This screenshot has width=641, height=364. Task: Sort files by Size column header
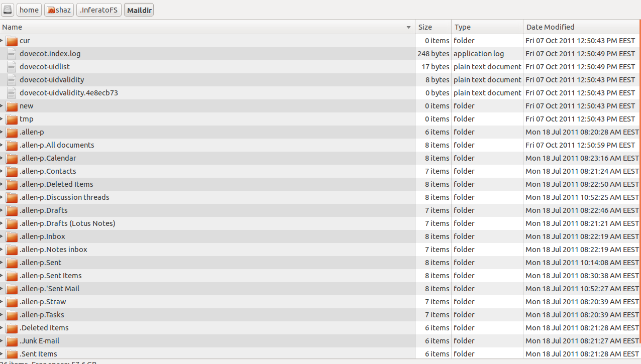[425, 27]
